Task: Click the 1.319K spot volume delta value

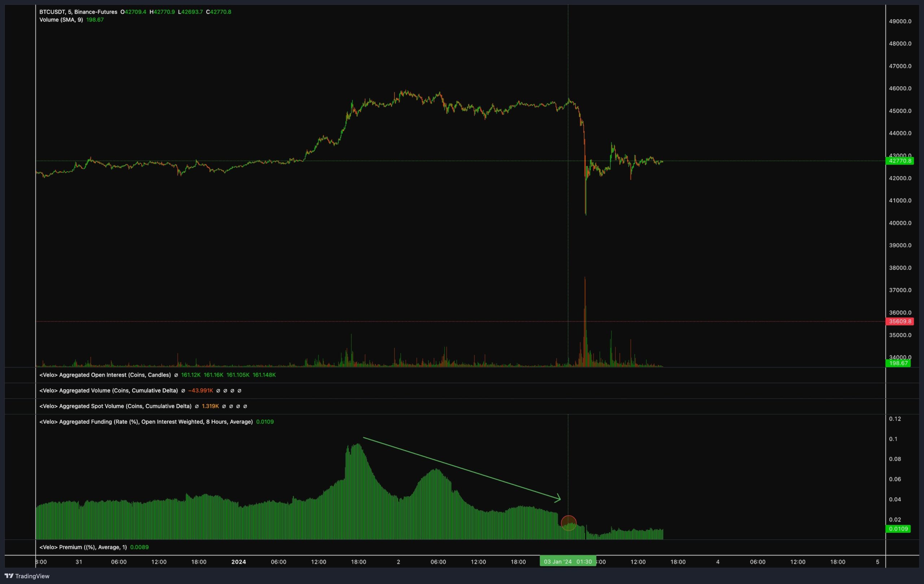Action: (x=210, y=406)
